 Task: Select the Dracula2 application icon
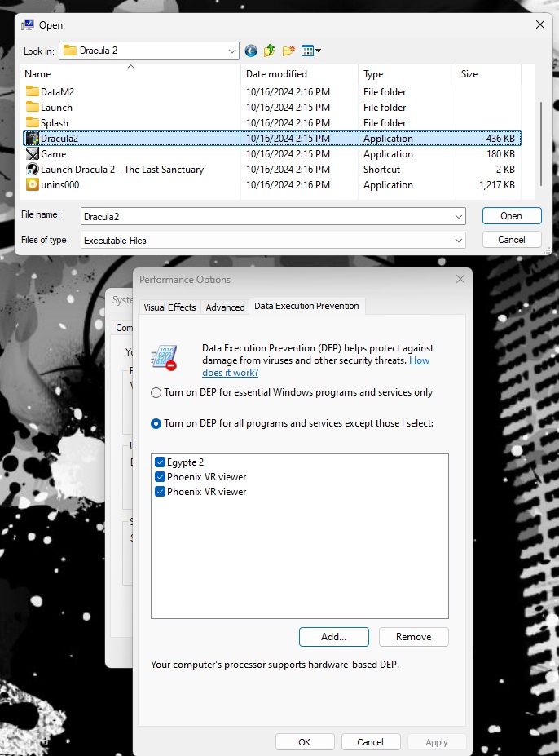[33, 139]
